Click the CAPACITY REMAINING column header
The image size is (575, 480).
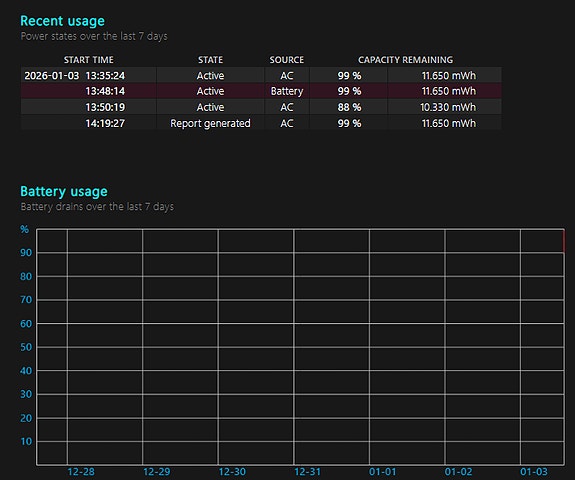click(x=406, y=60)
